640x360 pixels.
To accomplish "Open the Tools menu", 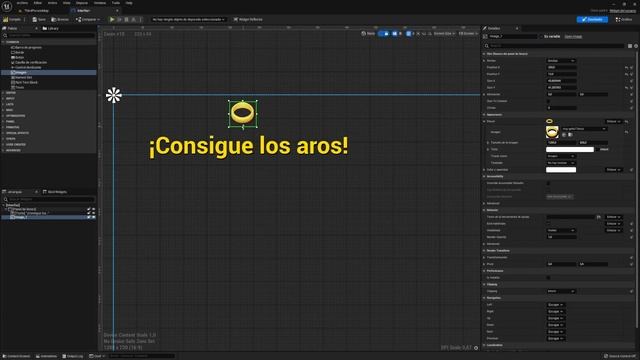I will click(116, 3).
